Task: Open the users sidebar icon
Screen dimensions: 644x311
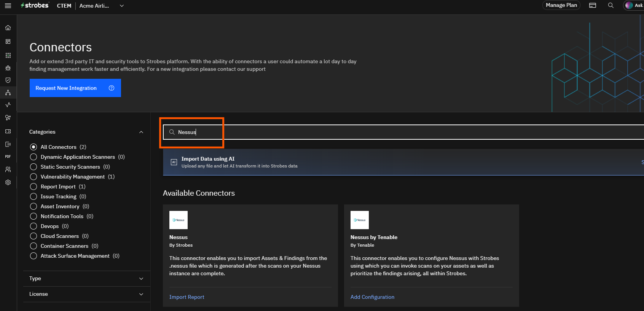Action: tap(8, 169)
